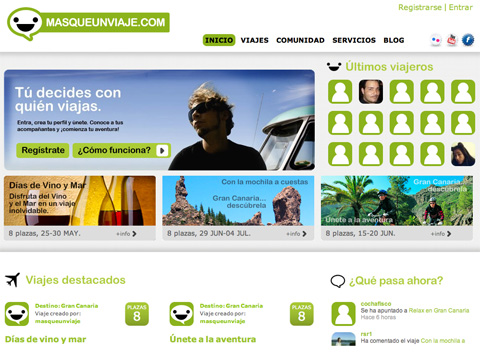The image size is (480, 361).
Task: Select first default avatar in bottom traveler row
Action: [x=340, y=154]
